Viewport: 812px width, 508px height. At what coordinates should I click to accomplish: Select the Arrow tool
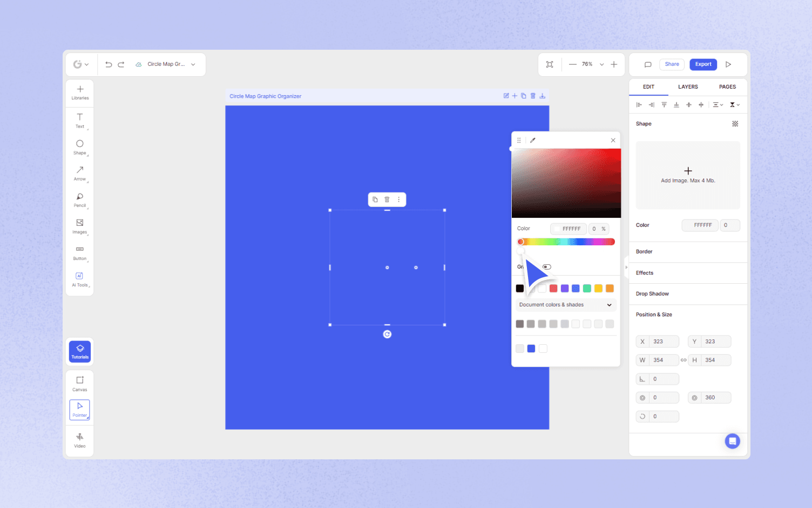pos(79,173)
